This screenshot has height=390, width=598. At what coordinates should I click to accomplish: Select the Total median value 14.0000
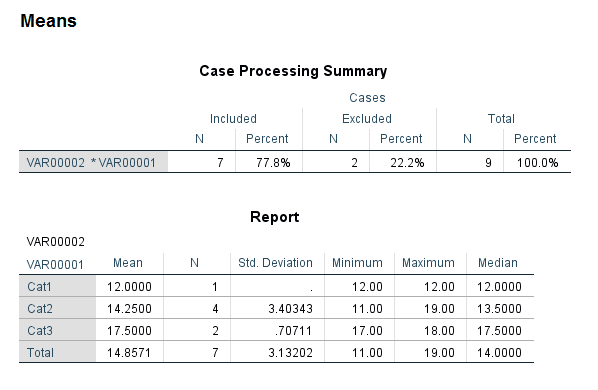tap(499, 353)
